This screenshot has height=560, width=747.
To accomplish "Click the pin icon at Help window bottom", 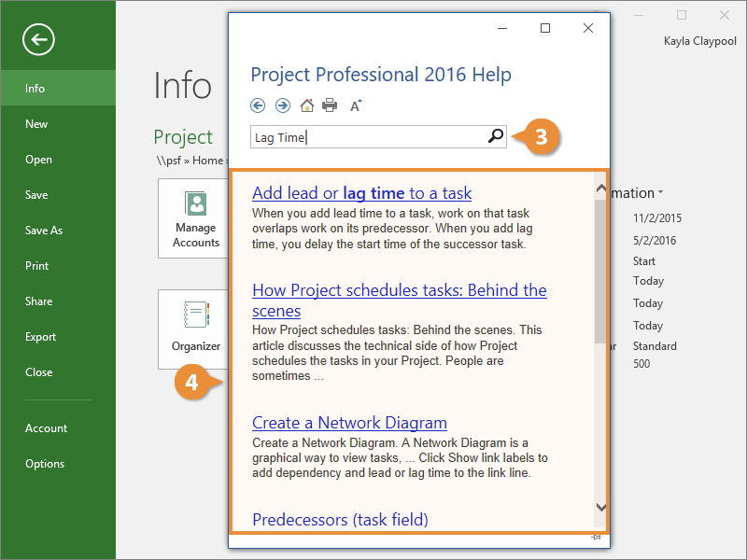I will point(595,539).
